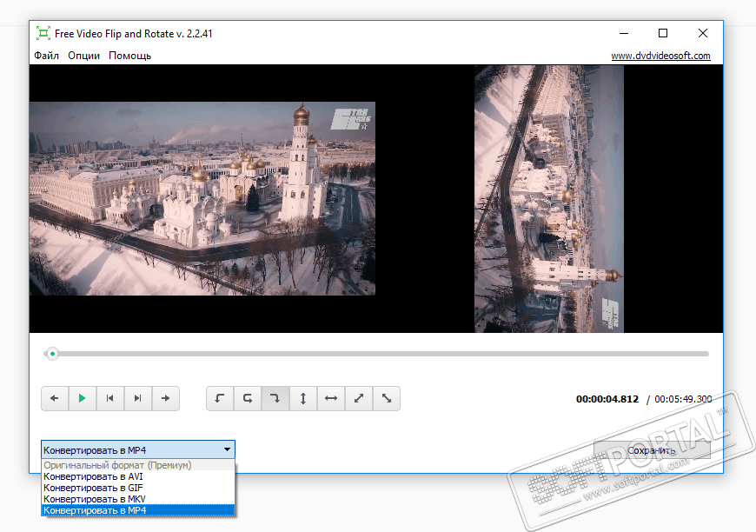
Task: Play the video with green play button
Action: click(x=83, y=398)
